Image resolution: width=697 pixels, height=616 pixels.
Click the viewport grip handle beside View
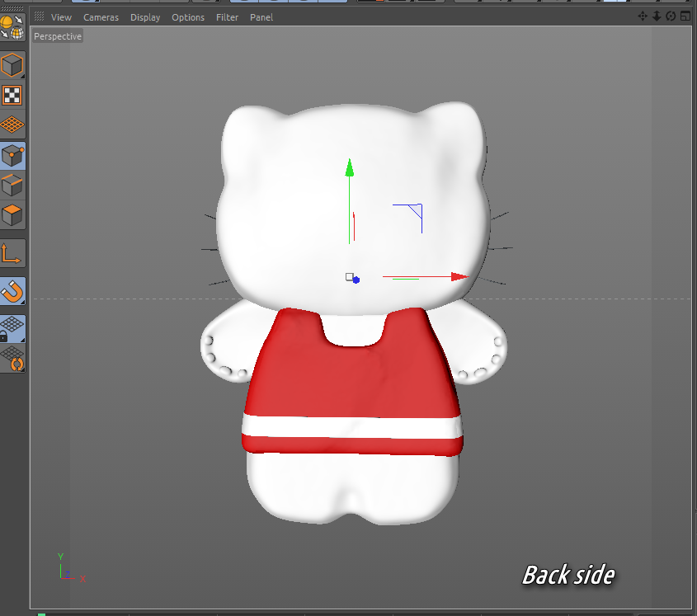(x=39, y=16)
